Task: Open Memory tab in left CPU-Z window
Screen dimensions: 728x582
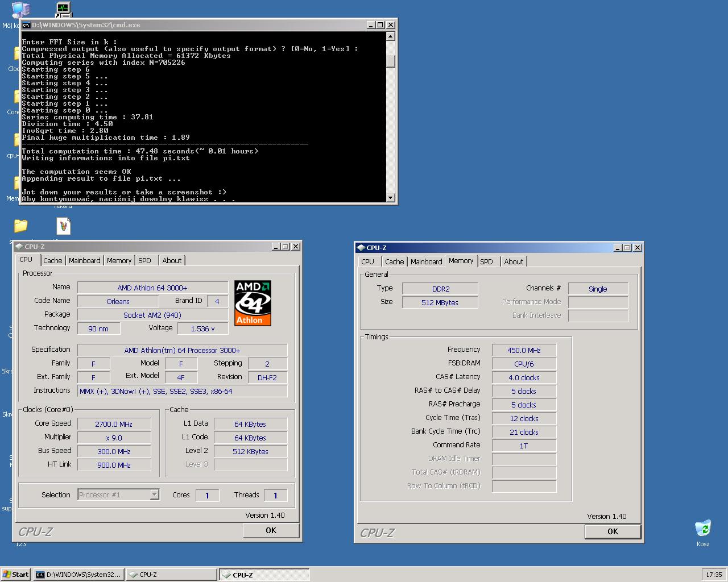Action: click(119, 261)
